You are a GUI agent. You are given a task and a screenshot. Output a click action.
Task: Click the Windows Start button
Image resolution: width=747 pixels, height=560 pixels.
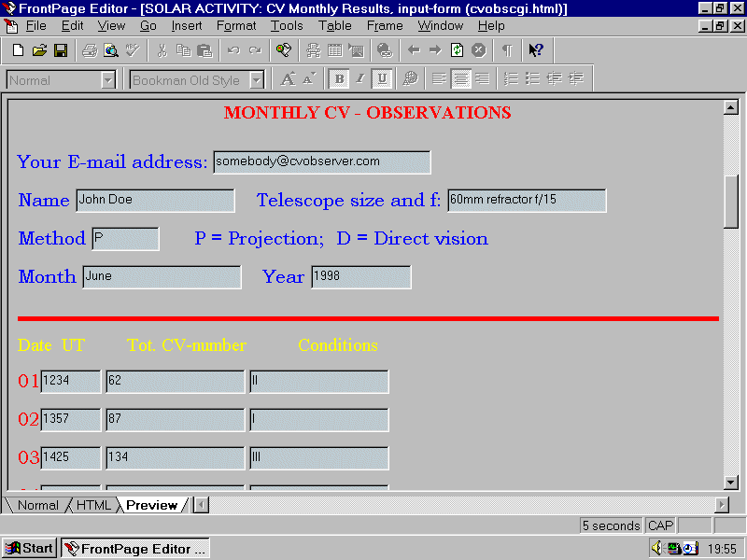(29, 548)
